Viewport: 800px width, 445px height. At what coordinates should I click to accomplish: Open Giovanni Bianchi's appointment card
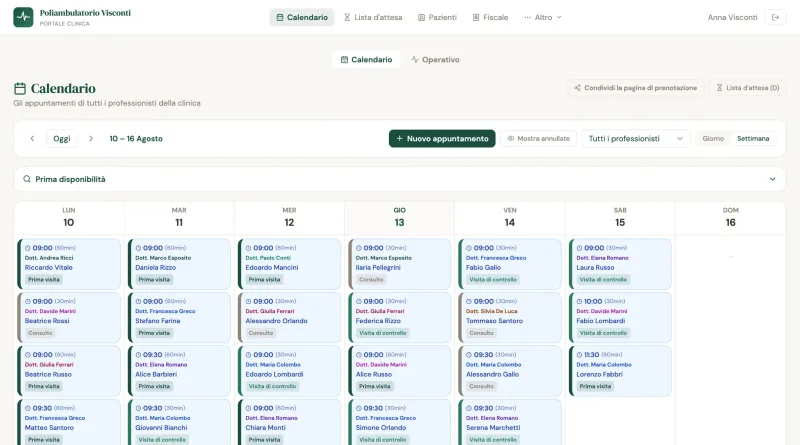(179, 422)
